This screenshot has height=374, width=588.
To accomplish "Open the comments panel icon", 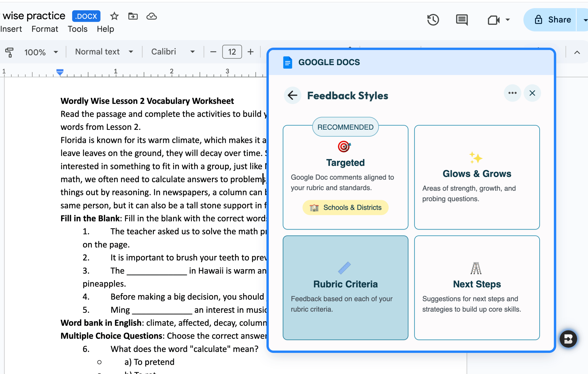I will point(461,20).
